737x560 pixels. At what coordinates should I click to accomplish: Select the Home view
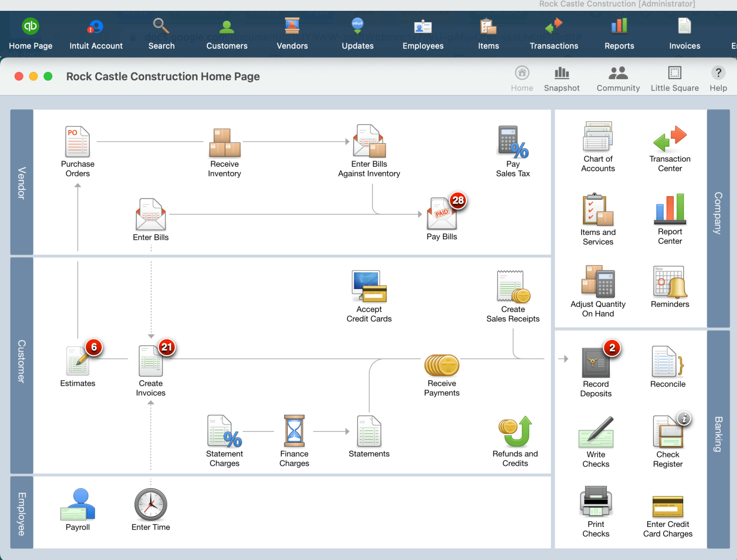click(x=522, y=78)
